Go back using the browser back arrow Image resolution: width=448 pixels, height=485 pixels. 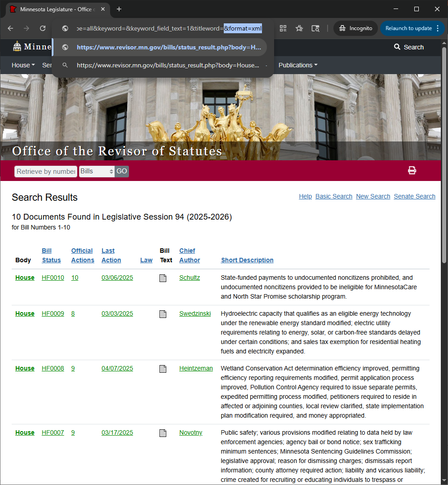[x=10, y=28]
